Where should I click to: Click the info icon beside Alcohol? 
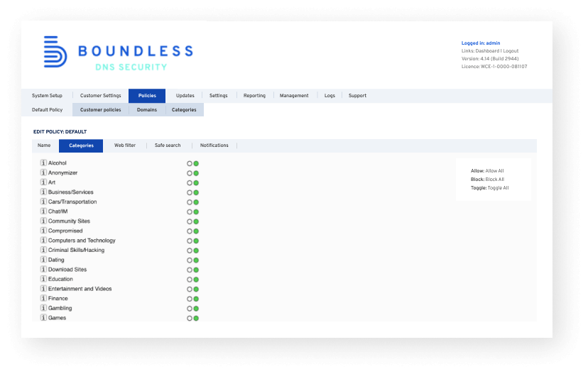click(43, 163)
